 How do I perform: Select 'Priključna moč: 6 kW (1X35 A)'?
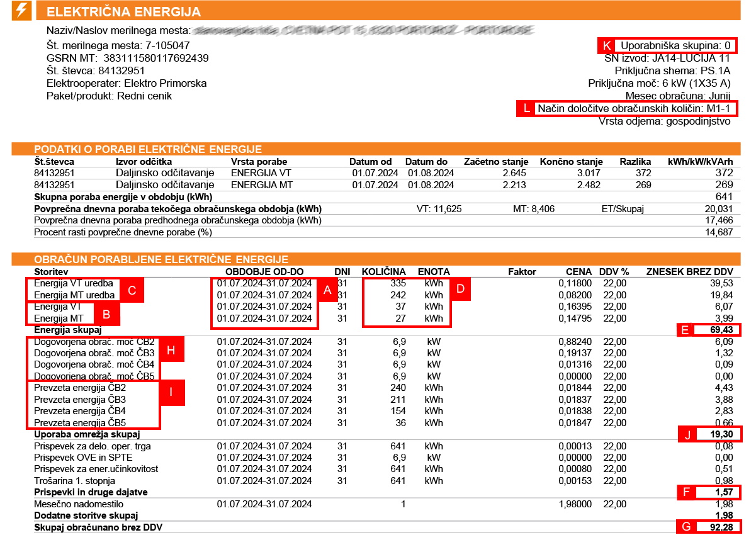pos(659,84)
